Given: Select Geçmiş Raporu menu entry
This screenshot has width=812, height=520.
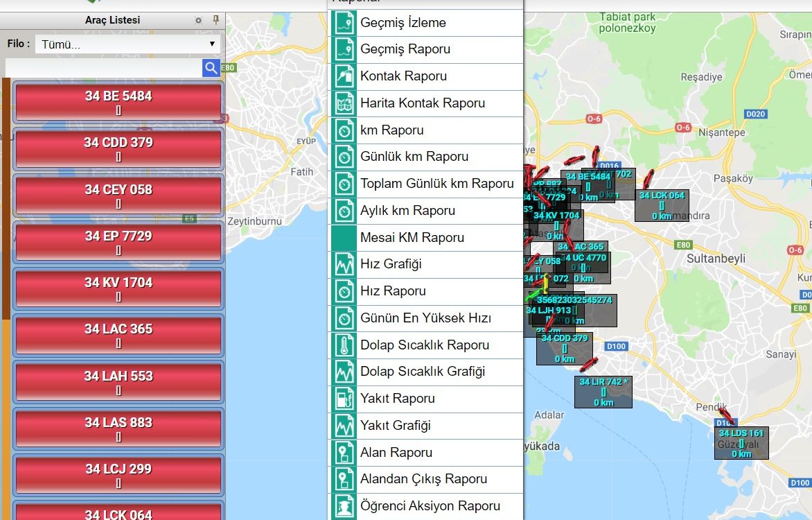Looking at the screenshot, I should (x=425, y=50).
